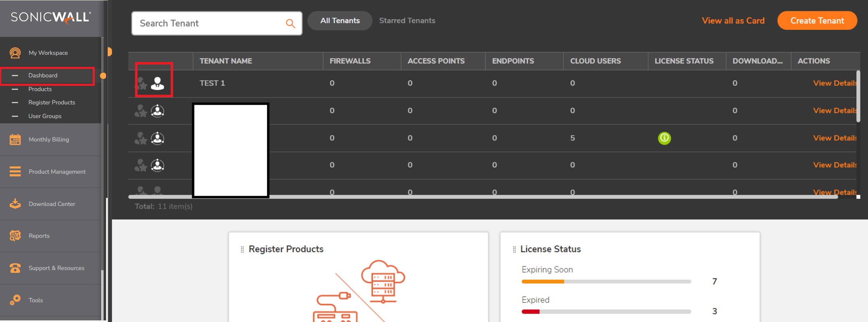Sort by LICENSE STATUS column header
Viewport: 868px width, 322px height.
(x=684, y=61)
